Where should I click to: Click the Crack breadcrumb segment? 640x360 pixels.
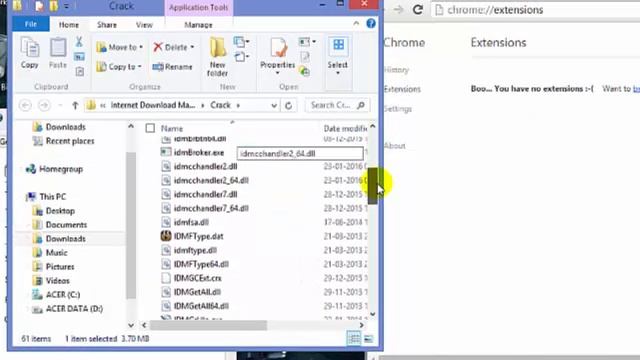pos(220,105)
